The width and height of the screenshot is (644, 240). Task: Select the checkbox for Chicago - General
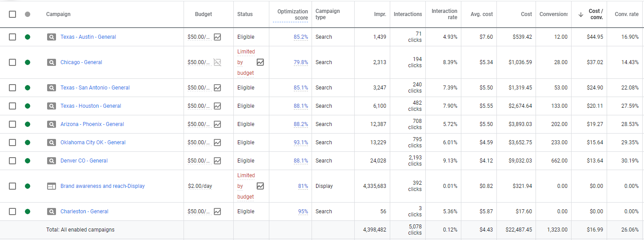[12, 62]
